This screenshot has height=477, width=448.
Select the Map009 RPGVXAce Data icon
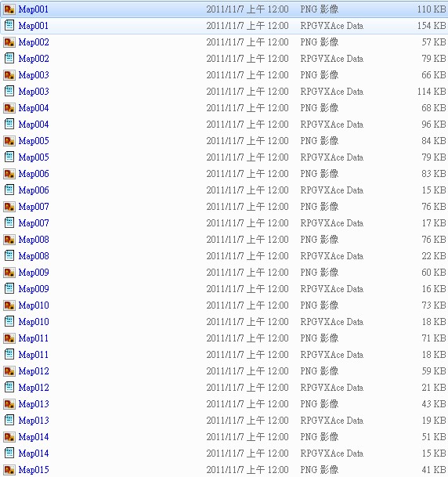[x=9, y=288]
